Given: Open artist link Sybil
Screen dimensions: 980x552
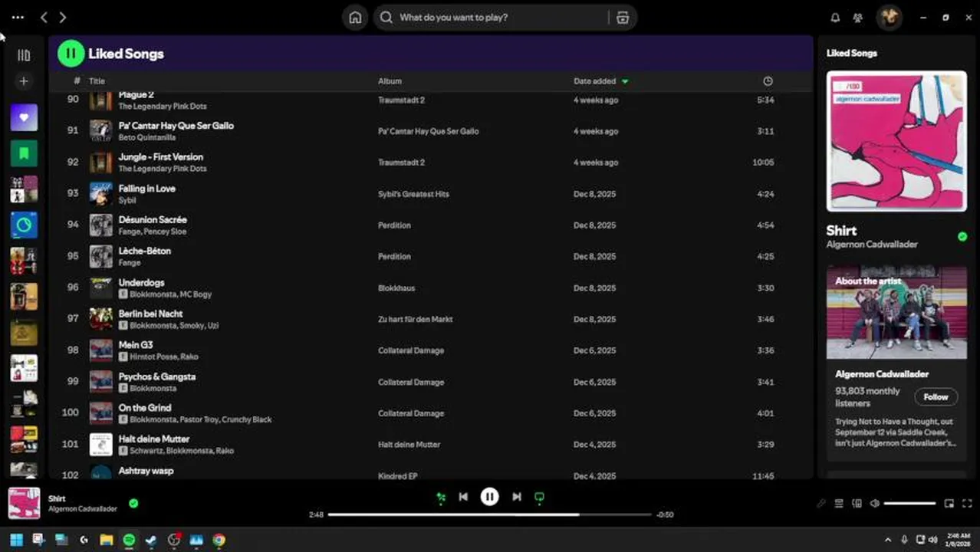Looking at the screenshot, I should point(127,201).
